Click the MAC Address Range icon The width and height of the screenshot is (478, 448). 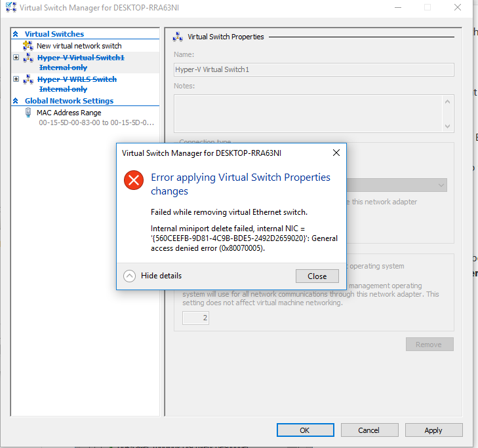point(28,113)
